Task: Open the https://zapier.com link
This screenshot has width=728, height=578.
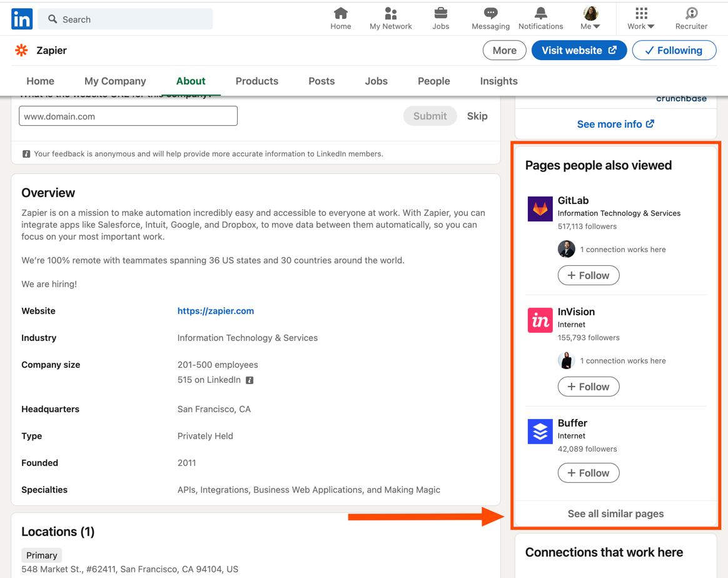Action: [x=215, y=311]
